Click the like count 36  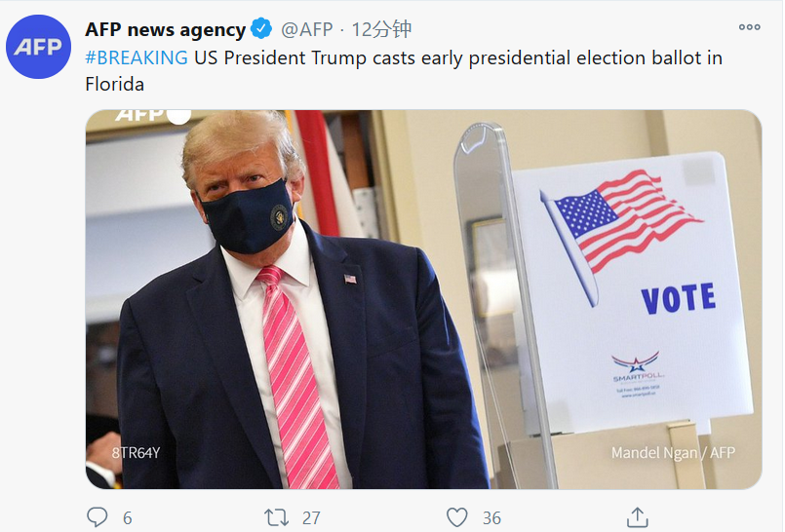point(491,517)
